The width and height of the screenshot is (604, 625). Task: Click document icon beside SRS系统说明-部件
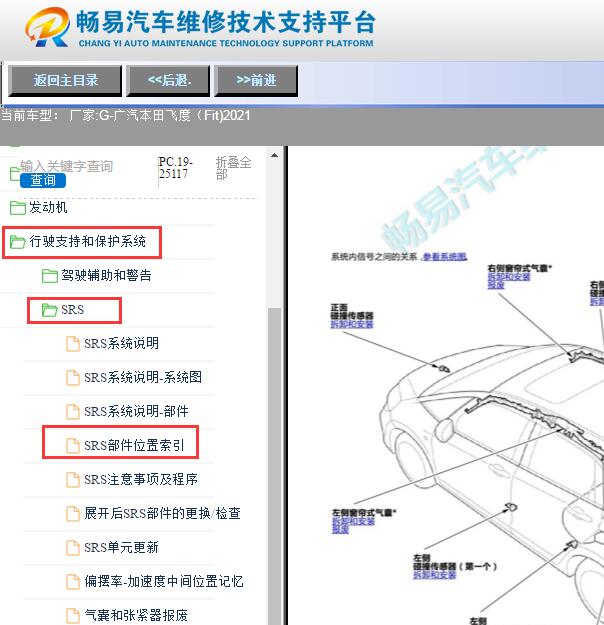click(73, 412)
